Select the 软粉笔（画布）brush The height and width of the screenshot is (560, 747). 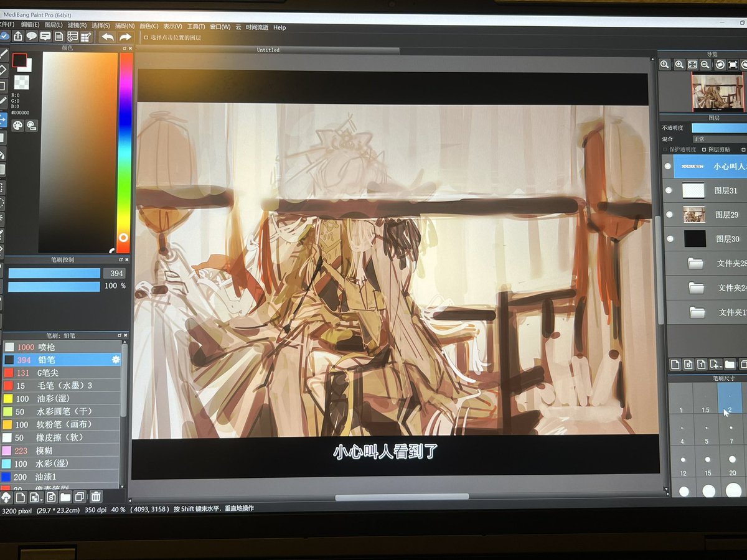coord(62,424)
